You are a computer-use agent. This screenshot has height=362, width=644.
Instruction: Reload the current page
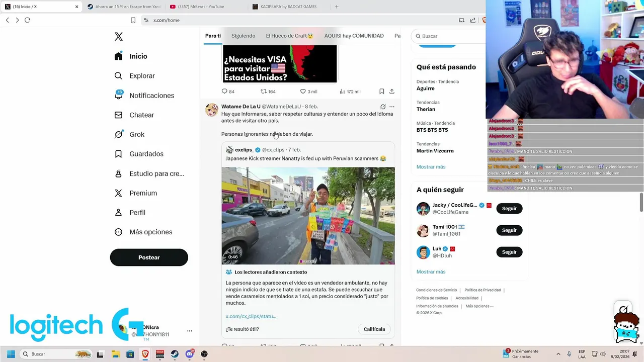tap(27, 20)
